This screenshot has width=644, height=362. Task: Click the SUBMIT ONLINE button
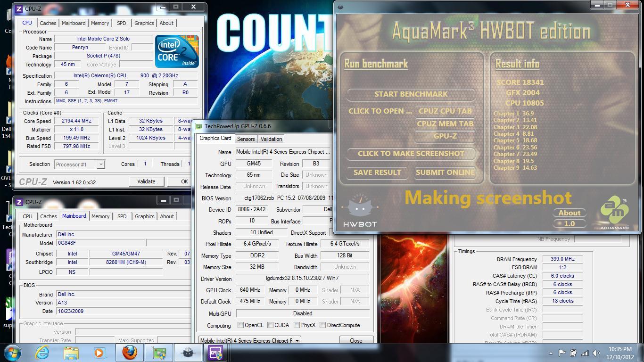[x=445, y=173]
